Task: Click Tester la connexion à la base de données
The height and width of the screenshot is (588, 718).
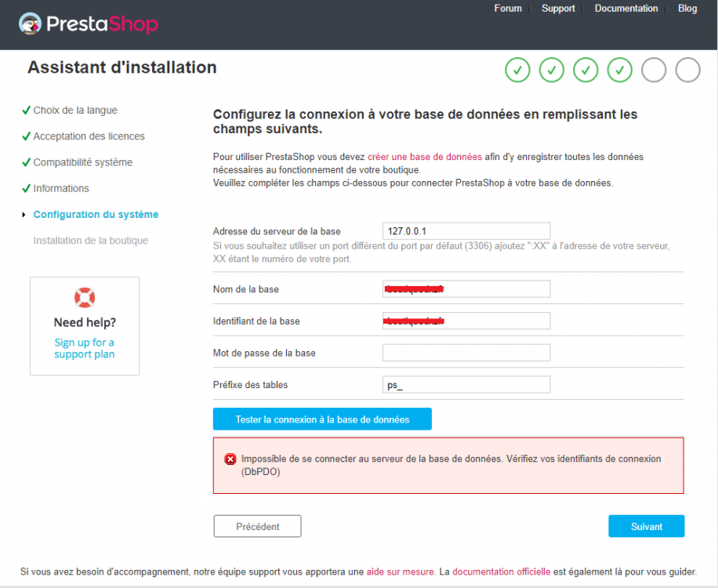Action: (x=322, y=419)
